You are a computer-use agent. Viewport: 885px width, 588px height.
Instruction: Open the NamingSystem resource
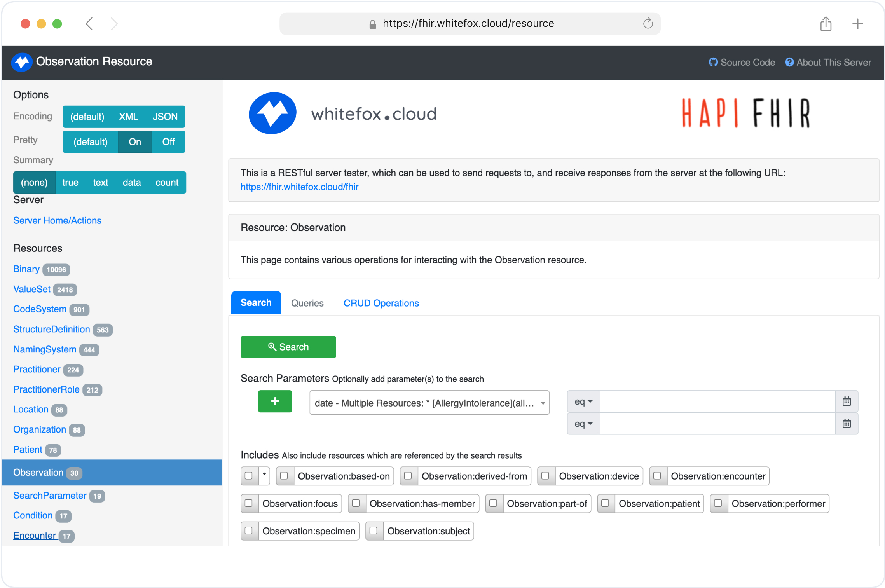tap(45, 349)
